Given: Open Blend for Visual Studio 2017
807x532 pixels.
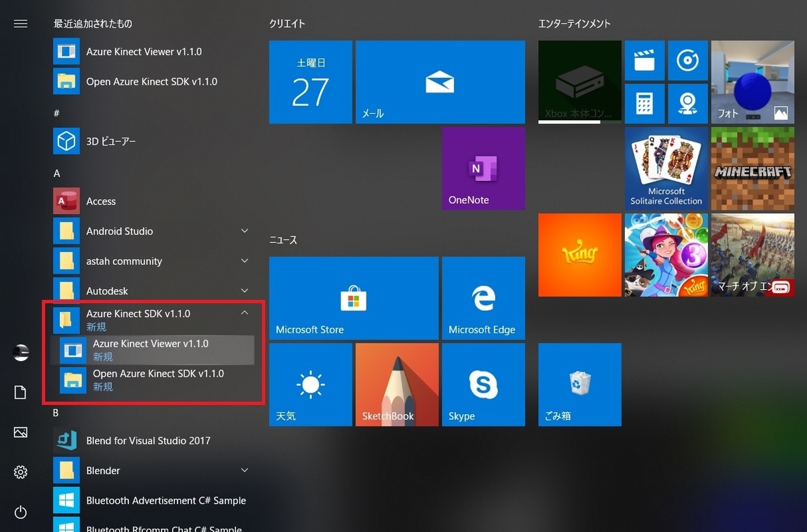Looking at the screenshot, I should click(x=153, y=441).
